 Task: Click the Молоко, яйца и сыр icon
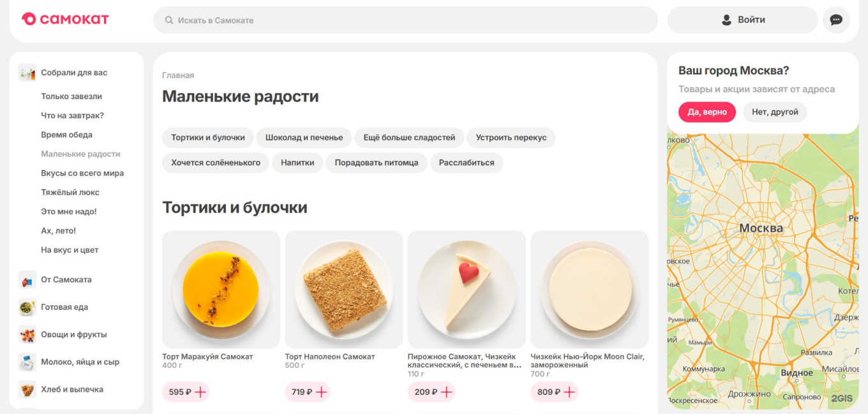click(27, 362)
